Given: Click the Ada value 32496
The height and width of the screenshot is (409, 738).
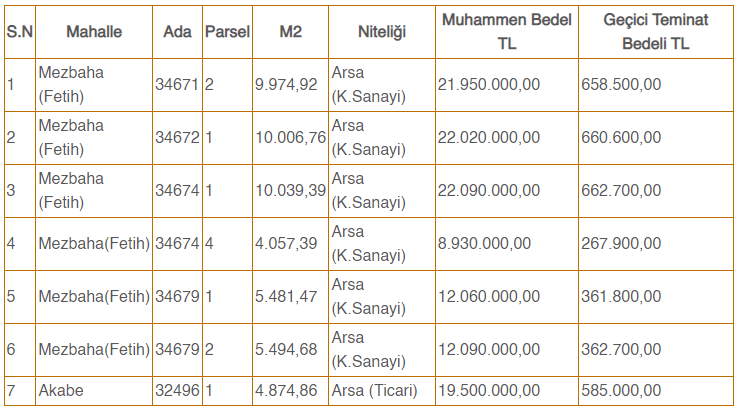Looking at the screenshot, I should tap(177, 390).
